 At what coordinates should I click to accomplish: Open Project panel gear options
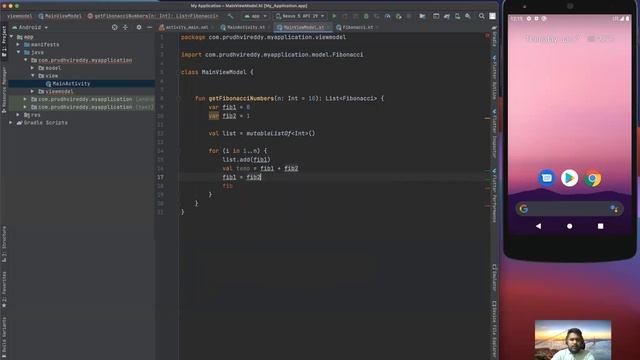pyautogui.click(x=139, y=27)
